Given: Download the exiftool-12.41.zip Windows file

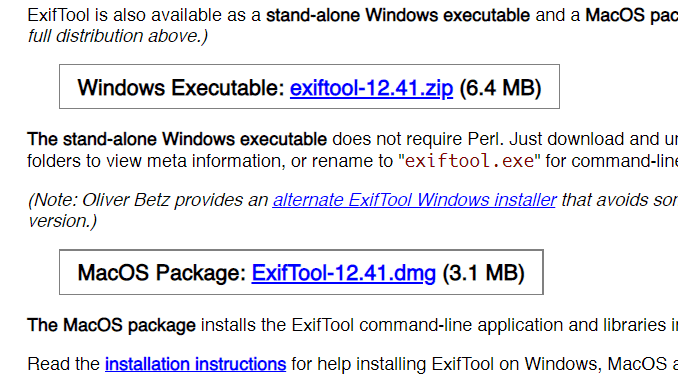Looking at the screenshot, I should coord(371,88).
